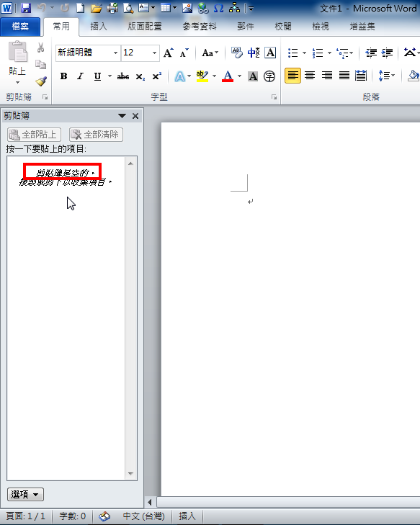Click the Grow Font icon
The height and width of the screenshot is (525, 420).
(168, 53)
